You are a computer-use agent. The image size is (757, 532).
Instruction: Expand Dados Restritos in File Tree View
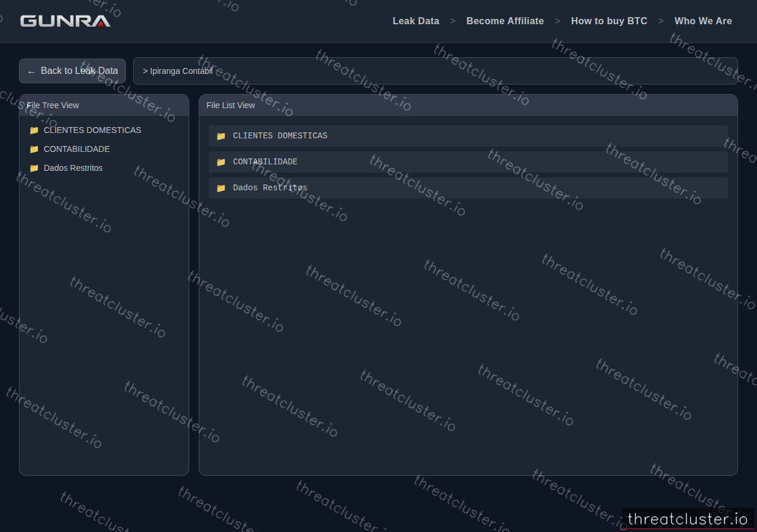point(73,168)
